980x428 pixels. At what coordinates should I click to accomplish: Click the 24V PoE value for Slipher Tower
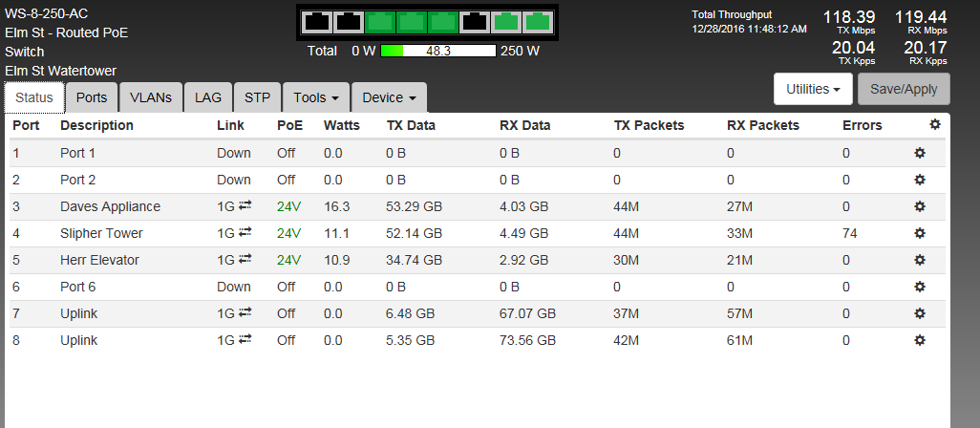[x=289, y=233]
